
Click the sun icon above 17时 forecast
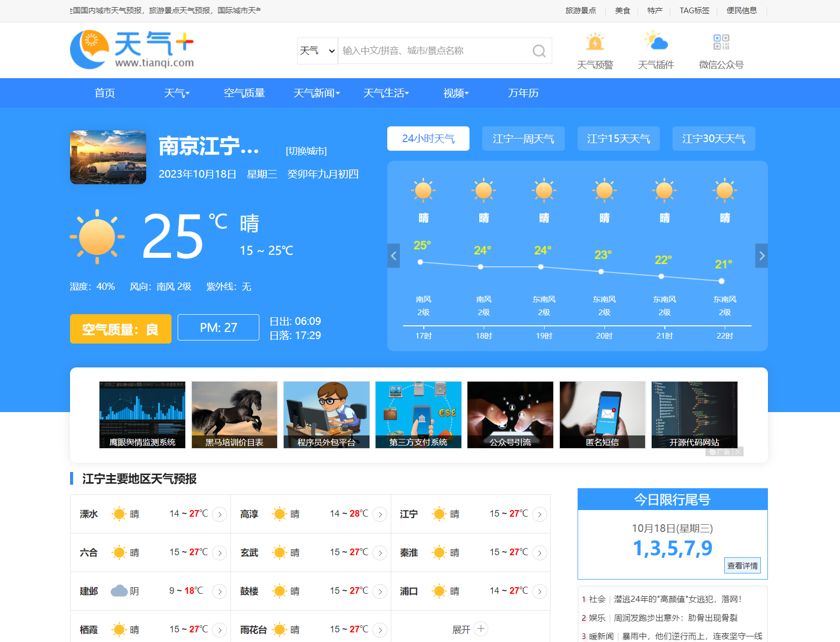[423, 190]
